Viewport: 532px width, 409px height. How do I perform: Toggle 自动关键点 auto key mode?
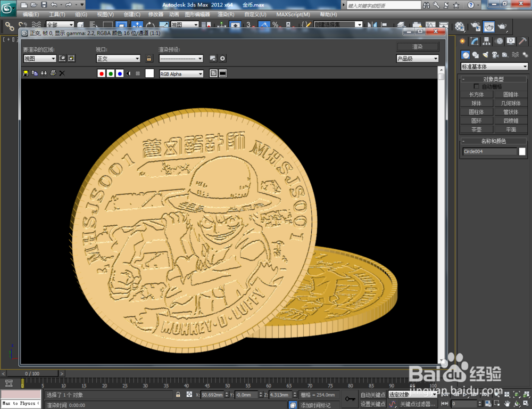[373, 395]
